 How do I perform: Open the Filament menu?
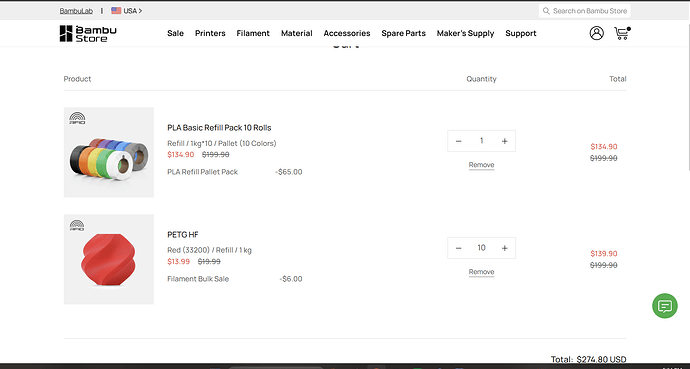pyautogui.click(x=253, y=33)
